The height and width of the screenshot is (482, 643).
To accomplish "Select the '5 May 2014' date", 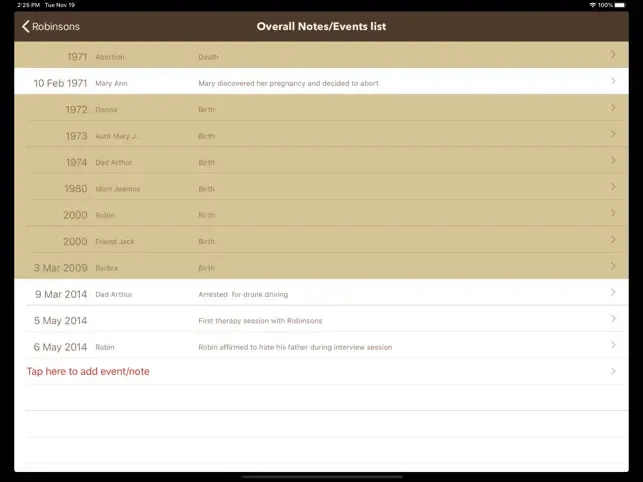I will pyautogui.click(x=60, y=321).
